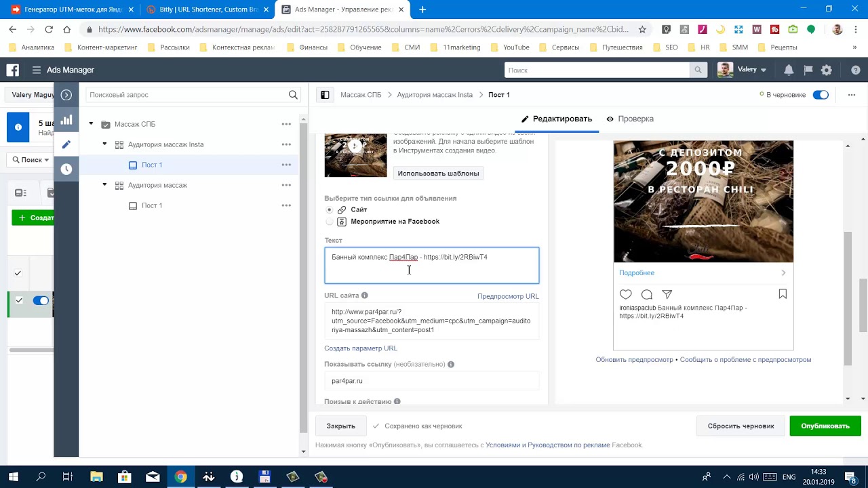Open the Facebook home logo icon
This screenshot has height=488, width=868.
click(12, 70)
